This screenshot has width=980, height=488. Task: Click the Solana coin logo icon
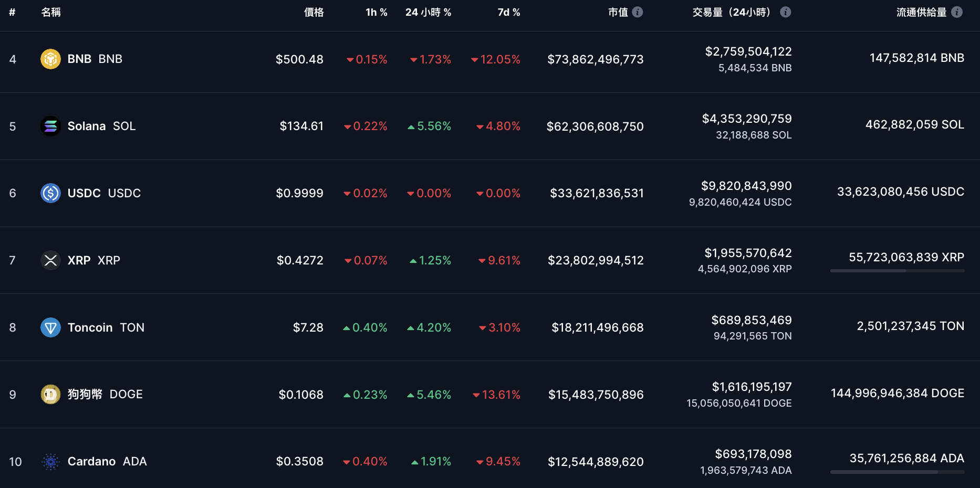click(x=50, y=126)
